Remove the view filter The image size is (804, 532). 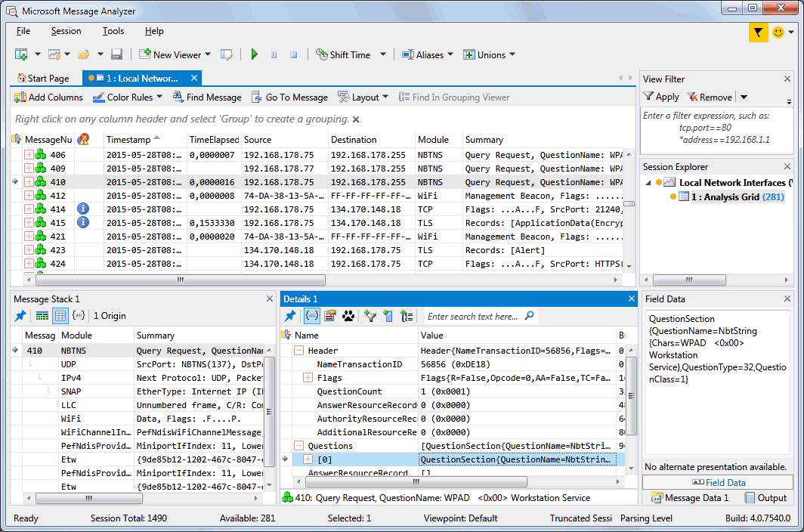[710, 97]
